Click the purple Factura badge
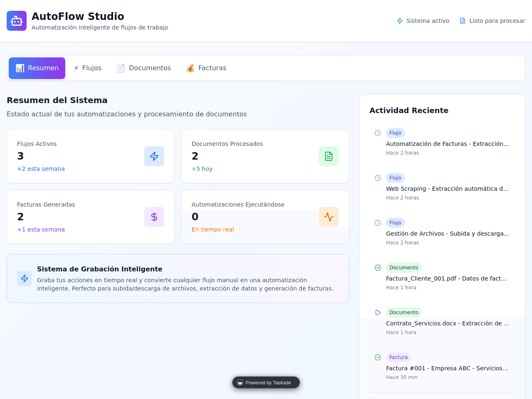532x399 pixels. coord(399,357)
